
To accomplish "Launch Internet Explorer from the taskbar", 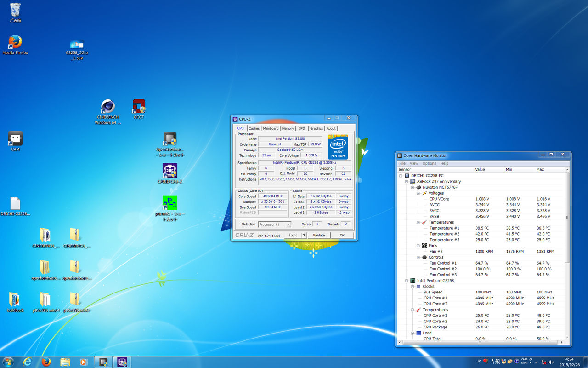I will [x=27, y=362].
